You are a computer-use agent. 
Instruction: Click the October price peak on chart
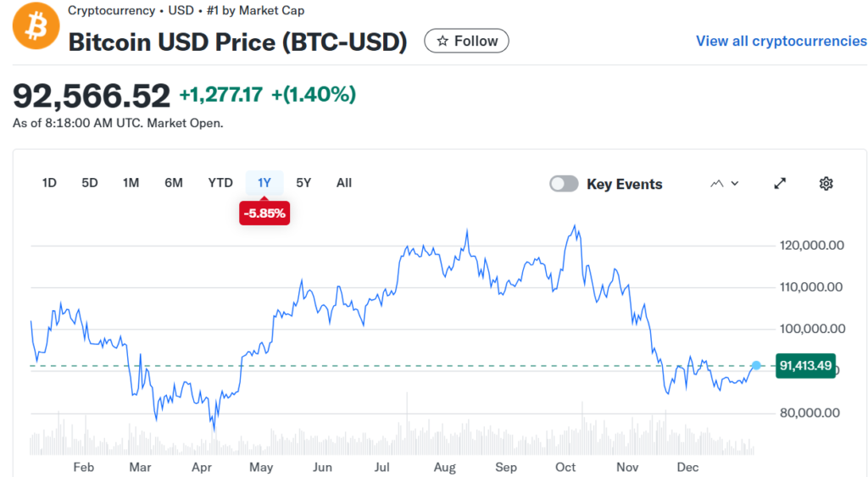click(575, 226)
